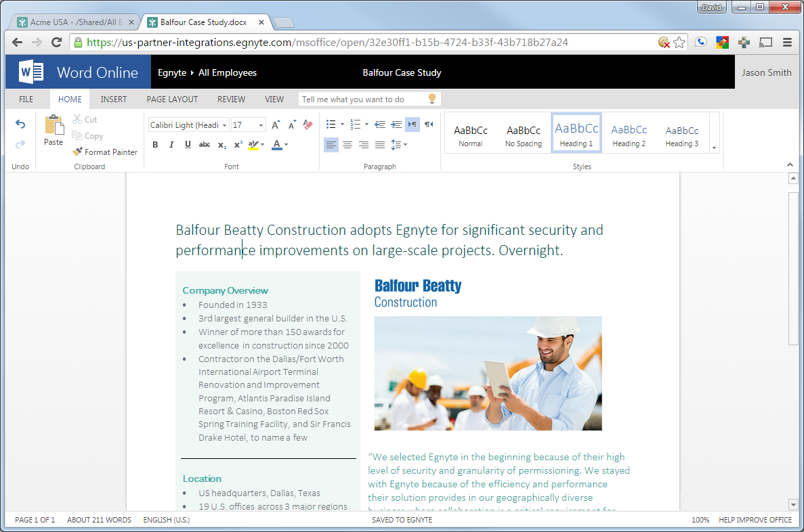The image size is (804, 532).
Task: Click the ABOUT 211 WORDS count
Action: pyautogui.click(x=99, y=520)
